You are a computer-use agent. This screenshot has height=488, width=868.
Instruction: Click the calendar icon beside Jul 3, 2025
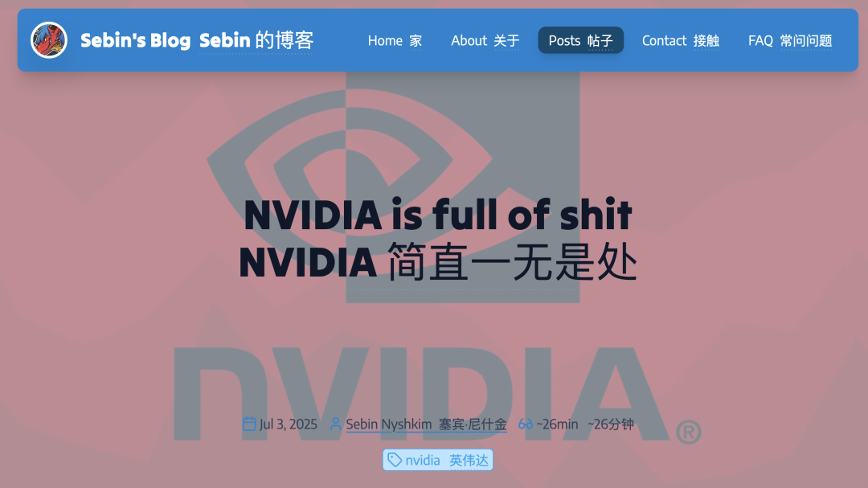[249, 424]
